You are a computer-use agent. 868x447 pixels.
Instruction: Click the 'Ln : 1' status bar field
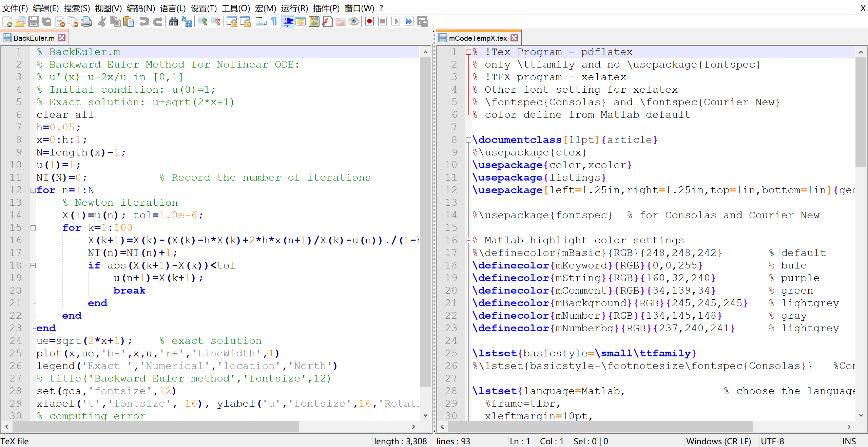pos(520,441)
